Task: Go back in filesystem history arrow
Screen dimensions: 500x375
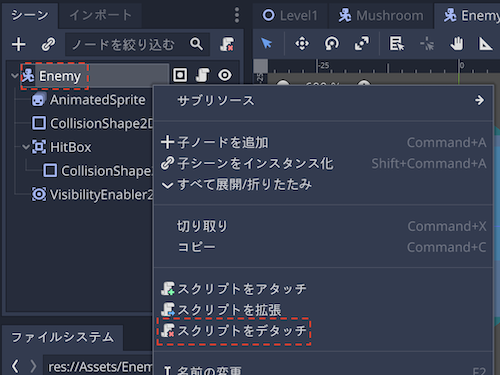Action: pyautogui.click(x=15, y=366)
